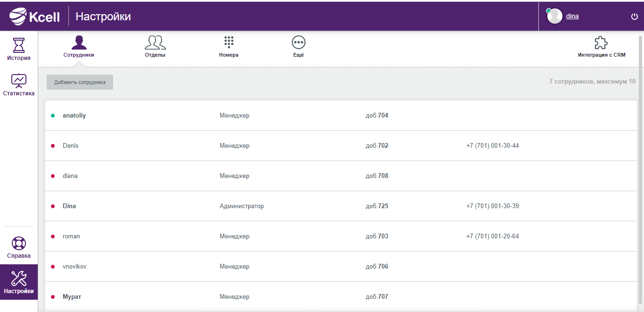Open the Справка lifebuoy icon
The width and height of the screenshot is (644, 312).
[x=19, y=244]
